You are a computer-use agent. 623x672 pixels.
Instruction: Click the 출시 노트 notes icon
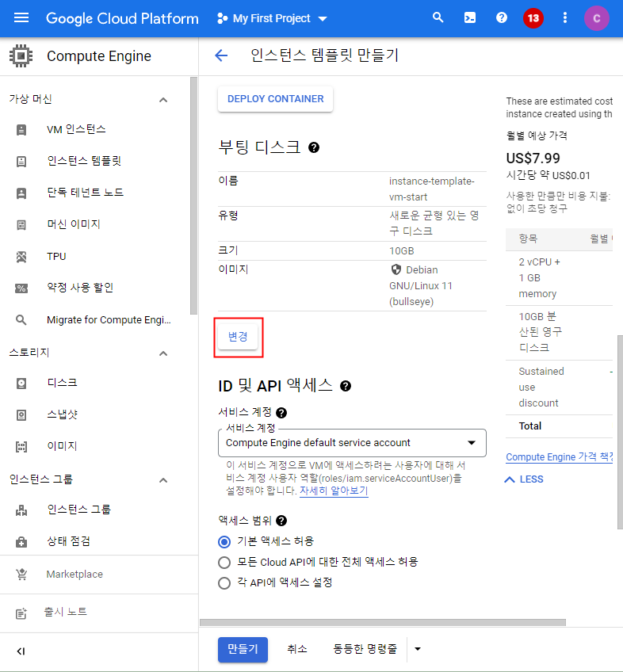click(x=21, y=613)
